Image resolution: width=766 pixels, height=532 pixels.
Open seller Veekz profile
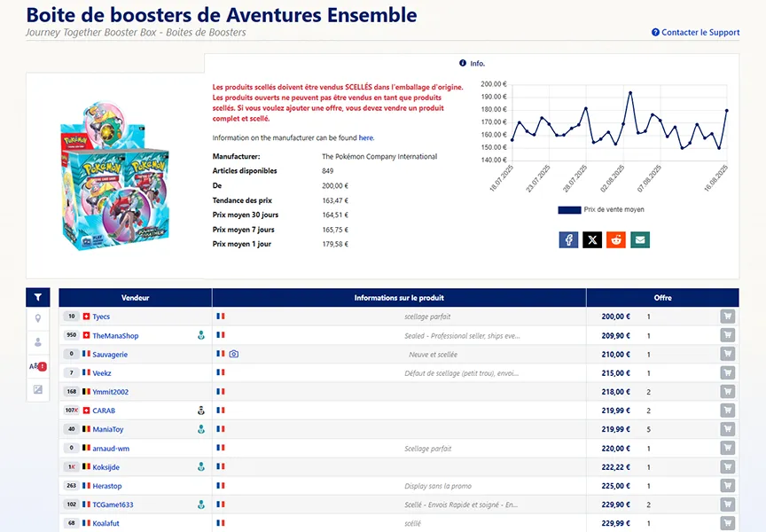point(102,373)
